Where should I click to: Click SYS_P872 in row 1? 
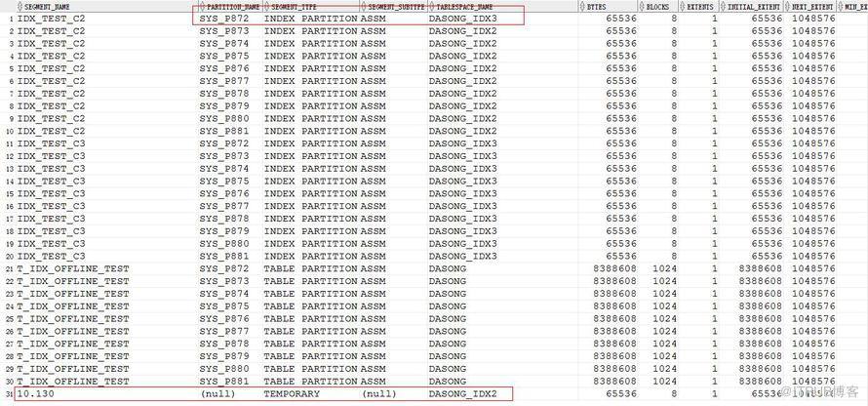[224, 19]
